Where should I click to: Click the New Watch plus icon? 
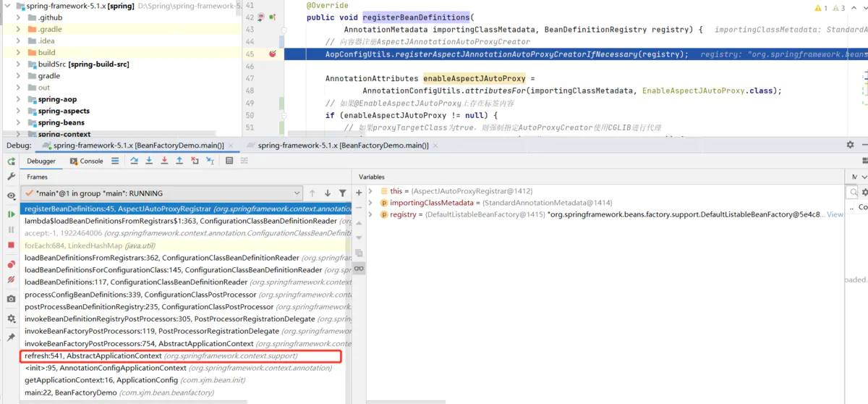click(x=359, y=193)
